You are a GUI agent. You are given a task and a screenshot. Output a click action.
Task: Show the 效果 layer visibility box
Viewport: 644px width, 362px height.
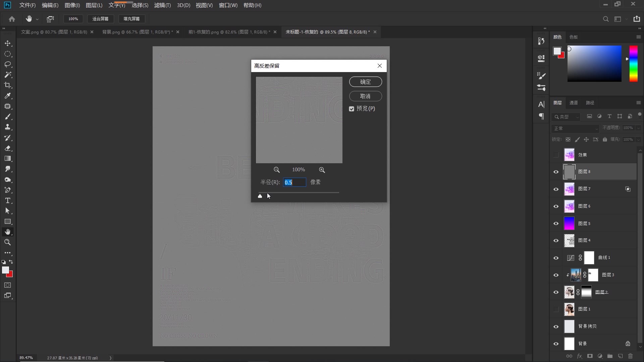pyautogui.click(x=556, y=155)
